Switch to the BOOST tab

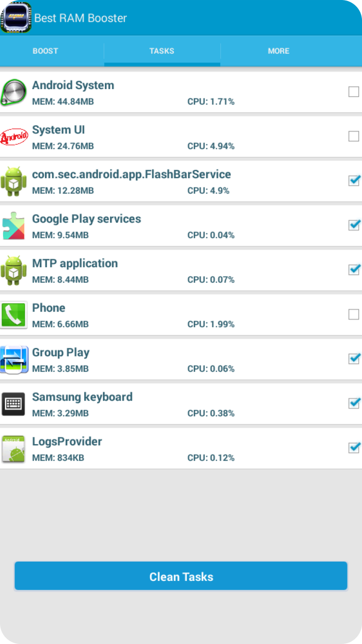click(46, 51)
